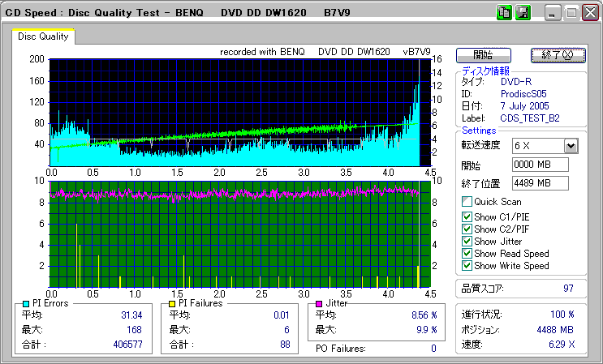
Task: Click the Jitter maximum 9.9 %
Action: (427, 330)
